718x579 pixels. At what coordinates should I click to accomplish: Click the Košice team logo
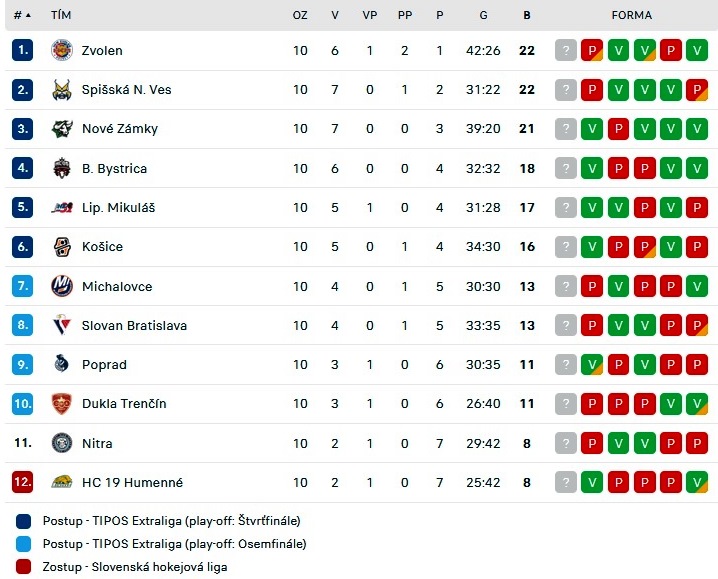[62, 247]
